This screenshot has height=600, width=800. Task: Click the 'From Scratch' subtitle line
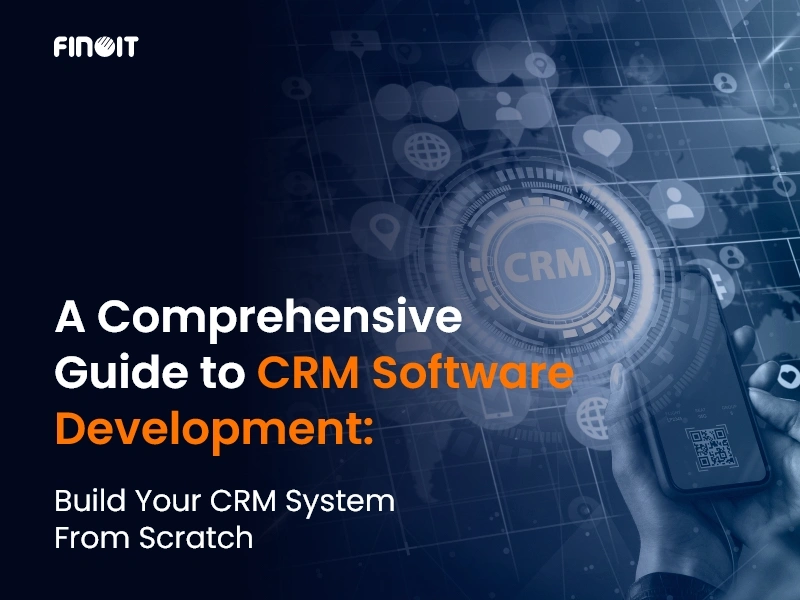tap(154, 538)
